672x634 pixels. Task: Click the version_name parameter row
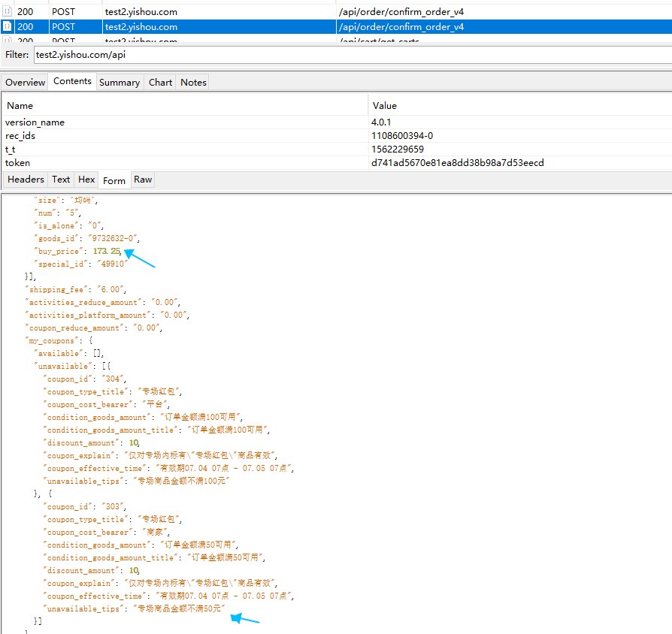point(336,122)
